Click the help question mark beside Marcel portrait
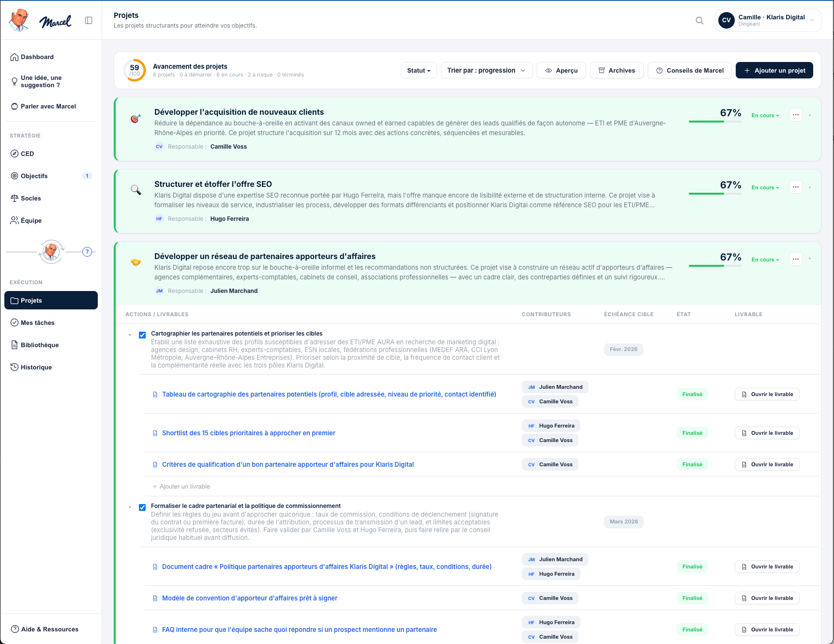The image size is (834, 644). 87,252
